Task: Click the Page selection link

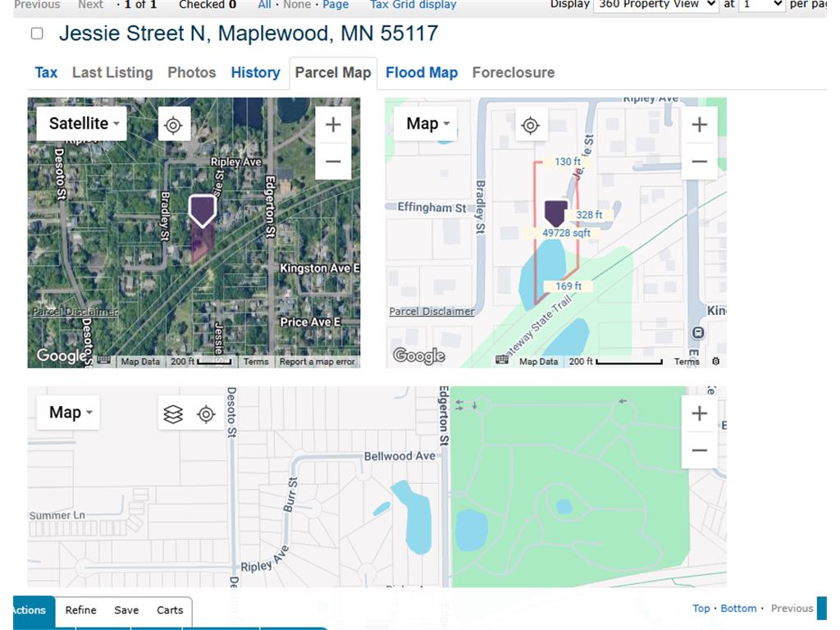Action: pyautogui.click(x=336, y=5)
